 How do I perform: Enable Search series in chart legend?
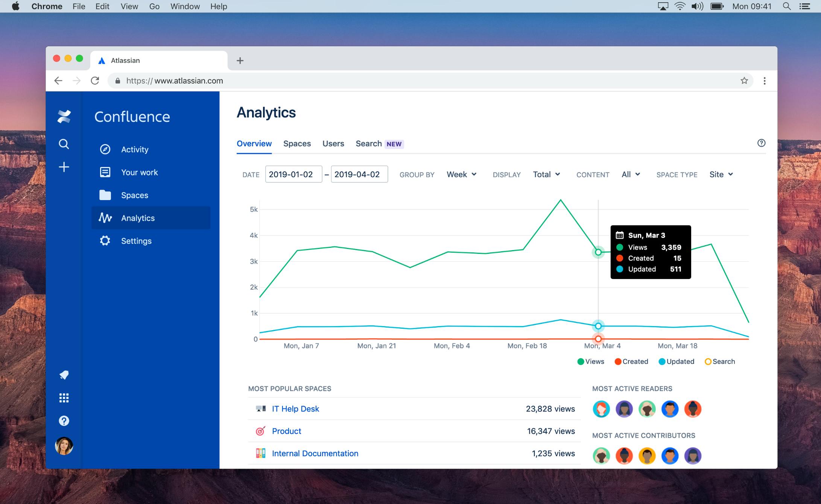(x=720, y=361)
